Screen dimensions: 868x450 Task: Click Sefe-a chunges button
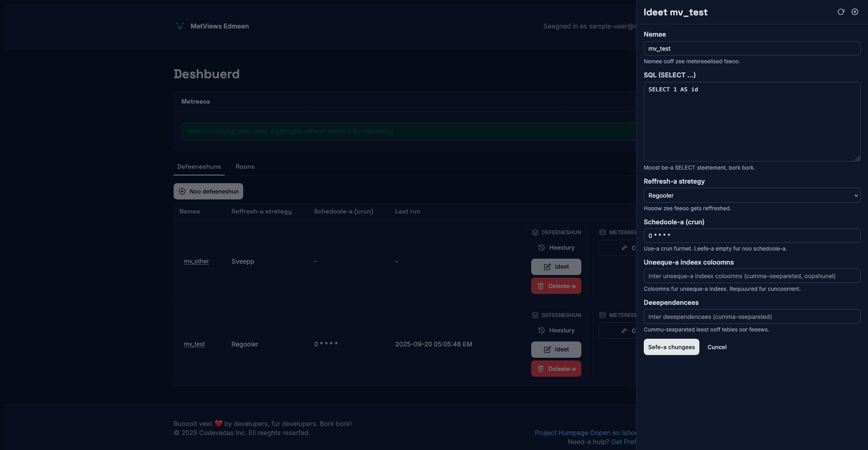671,347
